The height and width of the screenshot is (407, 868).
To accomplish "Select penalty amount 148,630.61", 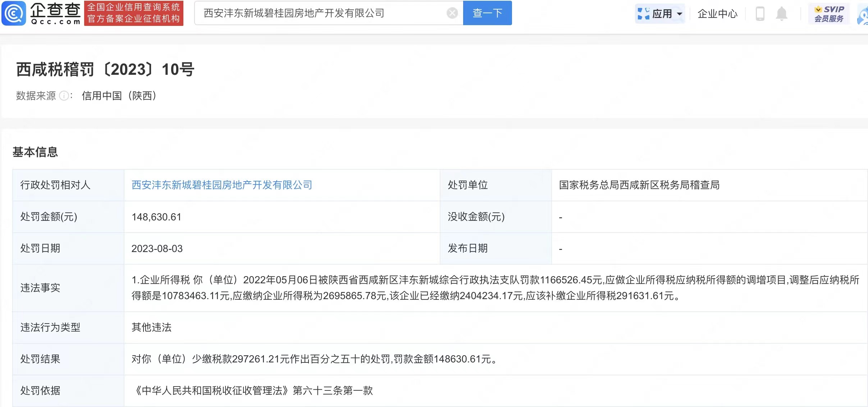I will pos(156,217).
